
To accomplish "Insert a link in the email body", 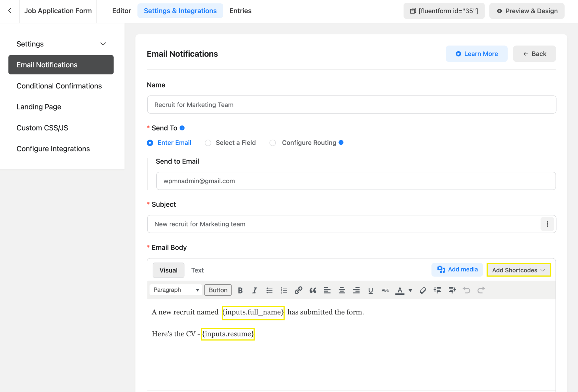I will tap(298, 290).
